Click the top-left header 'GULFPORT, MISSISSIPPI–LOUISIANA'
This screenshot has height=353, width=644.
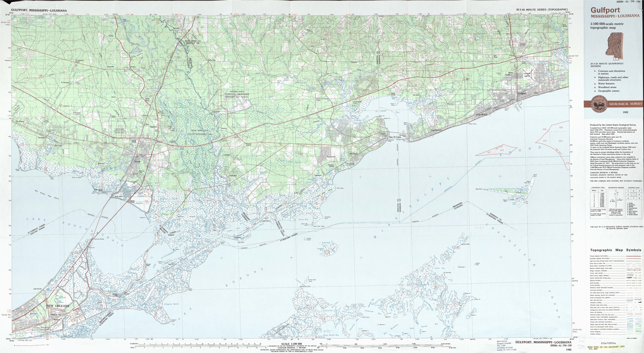[39, 11]
